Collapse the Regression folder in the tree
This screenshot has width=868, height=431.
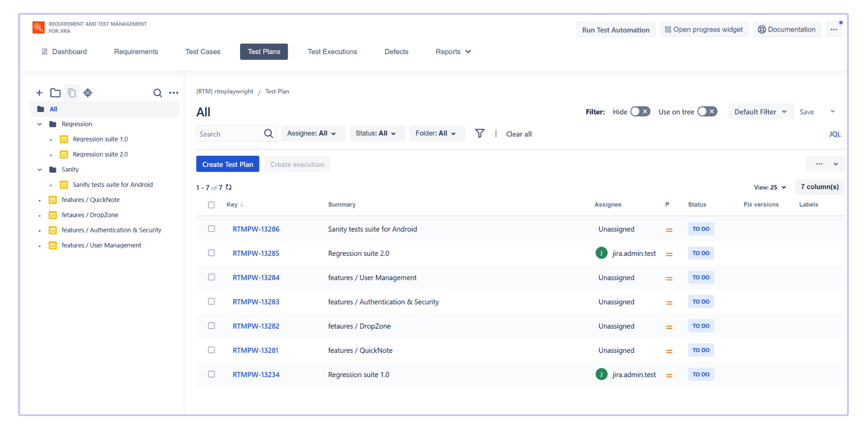pyautogui.click(x=40, y=124)
